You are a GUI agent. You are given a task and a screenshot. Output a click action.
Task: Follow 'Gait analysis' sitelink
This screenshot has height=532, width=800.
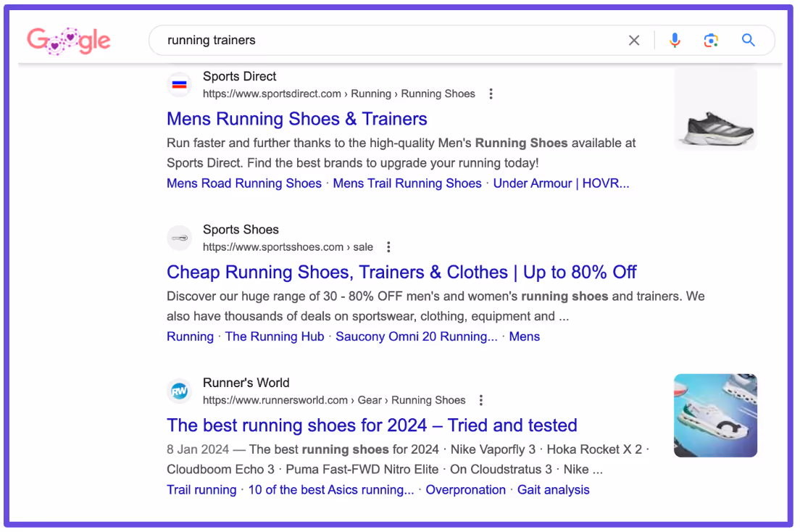554,490
